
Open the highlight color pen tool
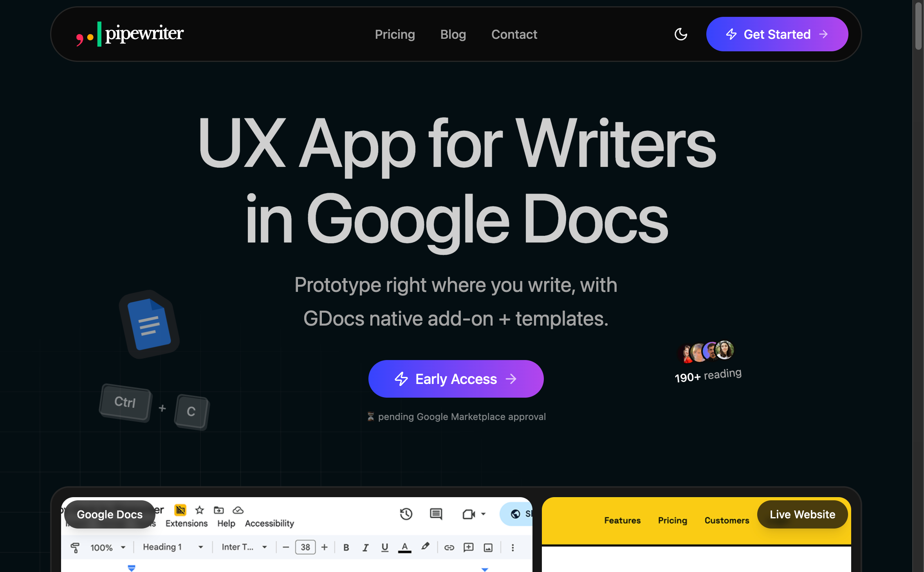[x=425, y=547]
